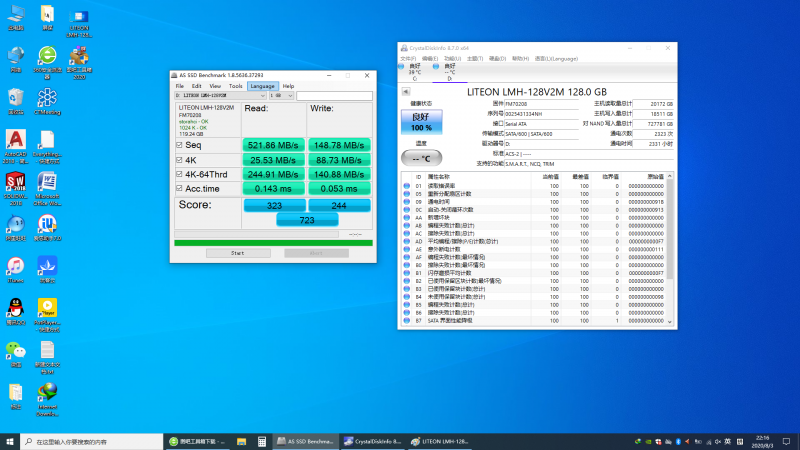Open the iTunes desktop icon
This screenshot has height=450, width=800.
click(x=16, y=269)
